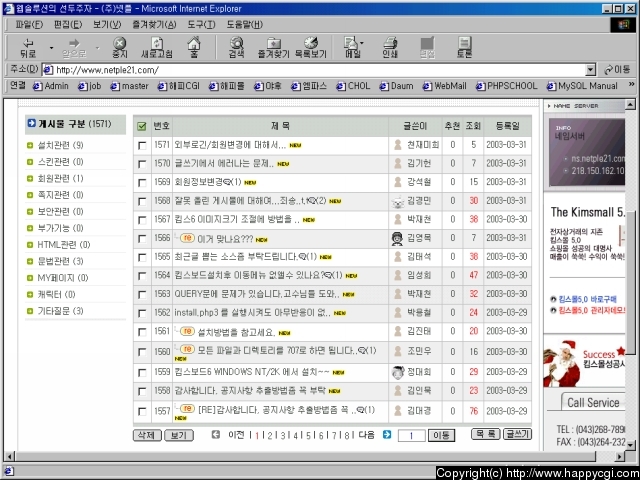Image resolution: width=640 pixels, height=480 pixels.
Task: Open the Back button history dropdown arrow
Action: [x=51, y=48]
